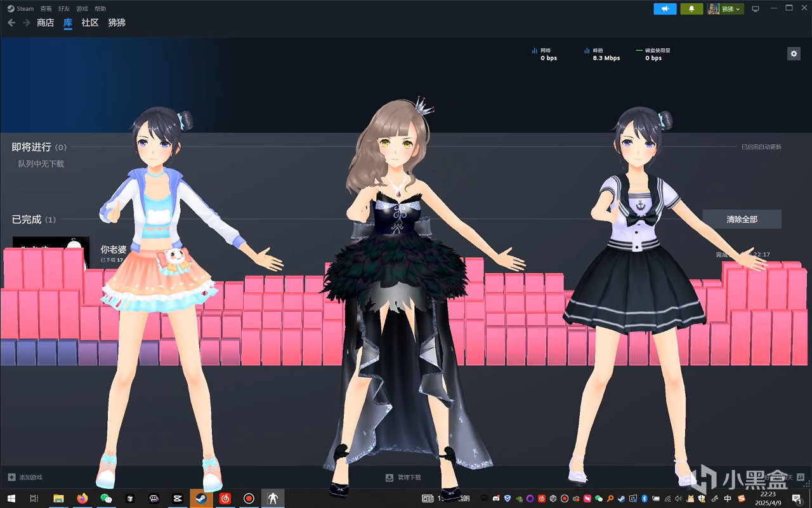Open the taskbar clock showing 22:23
Screen dimensions: 812x508
click(x=768, y=498)
